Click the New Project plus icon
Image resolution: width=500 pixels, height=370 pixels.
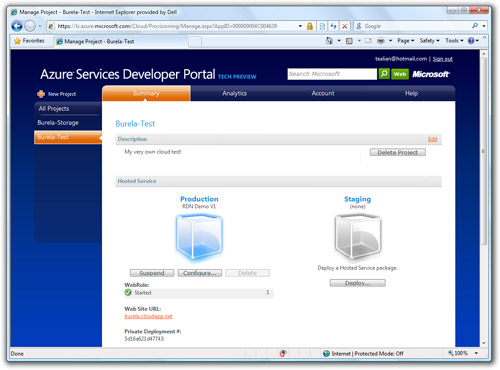(x=41, y=94)
